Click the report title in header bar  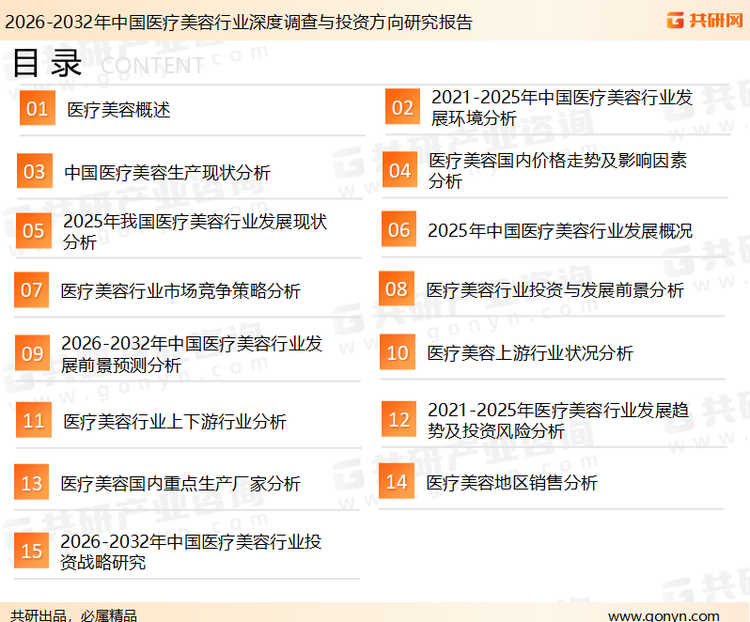[239, 22]
